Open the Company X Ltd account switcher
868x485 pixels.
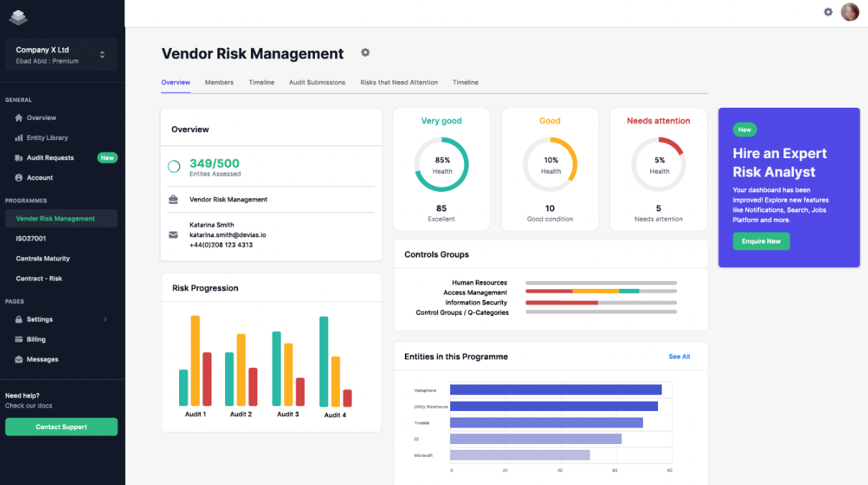pos(61,54)
